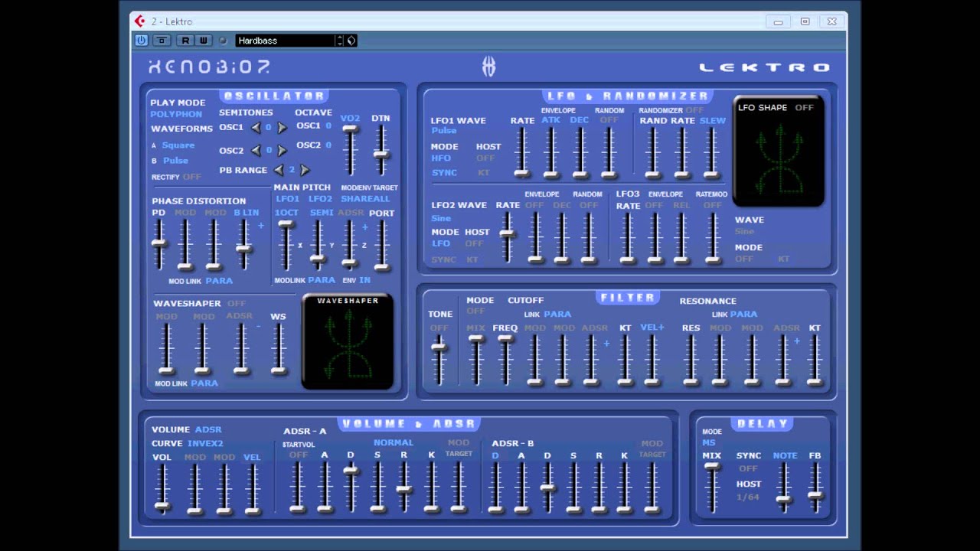Click the SLEW label in randomizer
The width and height of the screenshot is (980, 551).
(713, 120)
